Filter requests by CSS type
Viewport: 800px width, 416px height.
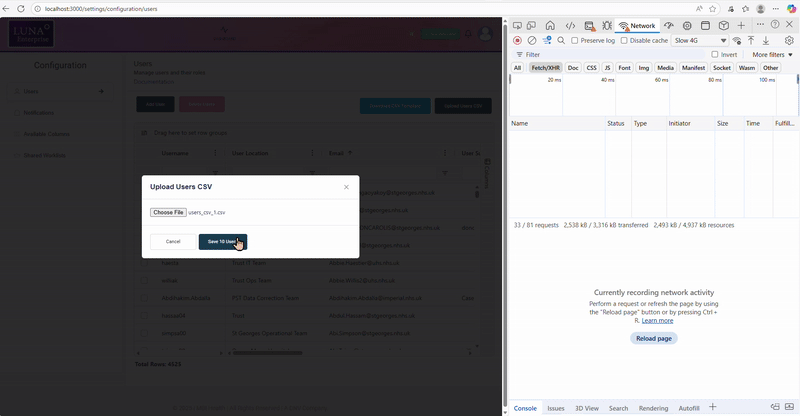click(591, 67)
